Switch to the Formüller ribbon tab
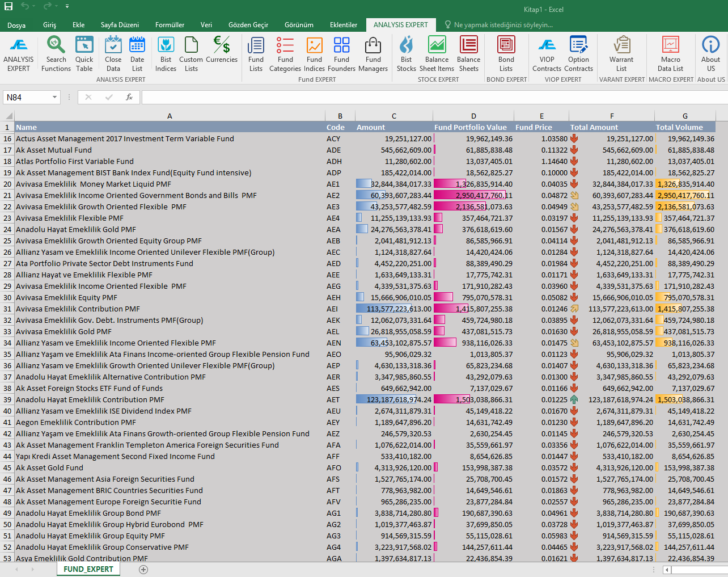Image resolution: width=728 pixels, height=577 pixels. coord(170,25)
